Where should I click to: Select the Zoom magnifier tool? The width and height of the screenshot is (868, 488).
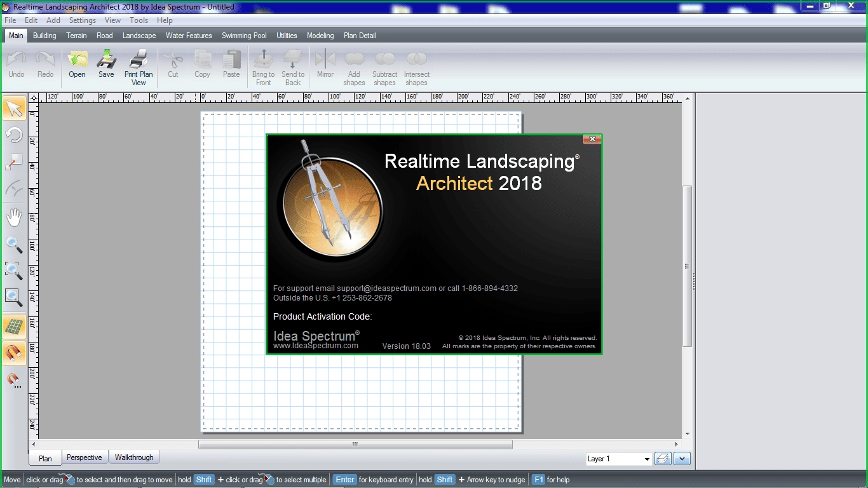pos(14,245)
